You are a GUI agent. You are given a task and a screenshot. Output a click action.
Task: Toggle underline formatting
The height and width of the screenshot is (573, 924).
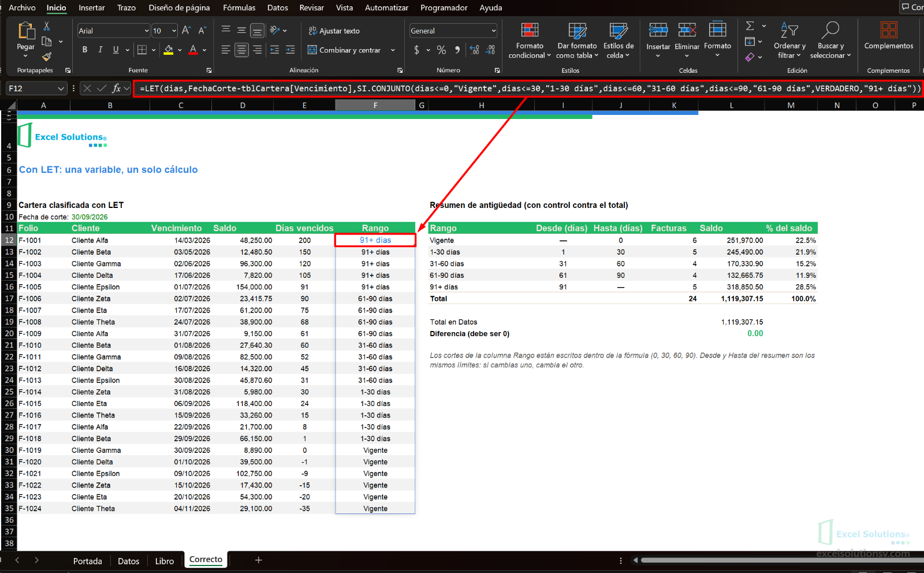point(116,50)
